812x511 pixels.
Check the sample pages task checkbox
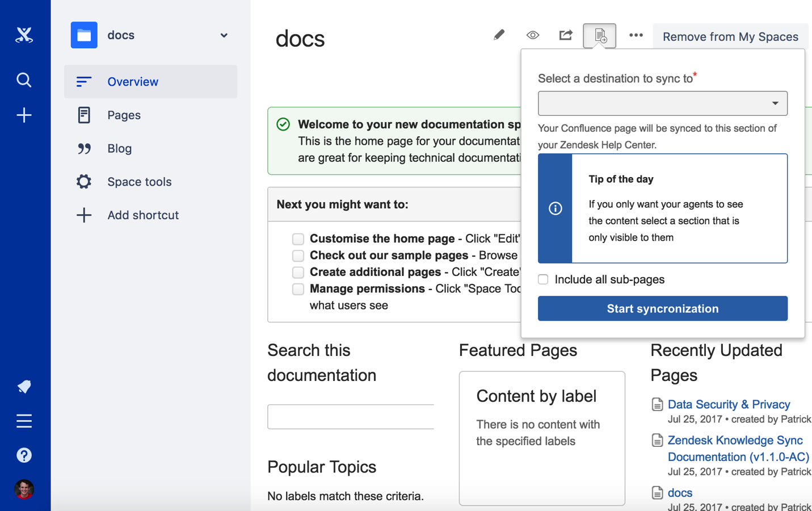click(x=298, y=256)
